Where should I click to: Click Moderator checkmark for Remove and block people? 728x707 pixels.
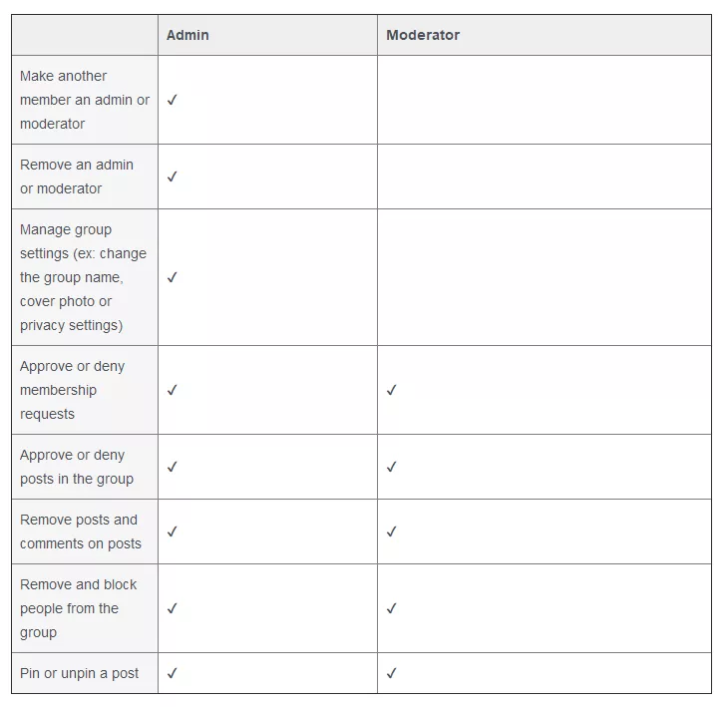[391, 608]
